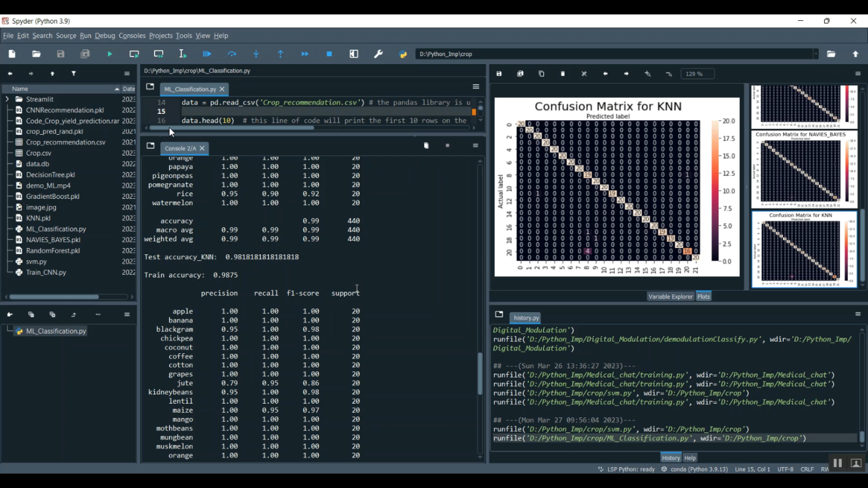Image resolution: width=868 pixels, height=488 pixels.
Task: Copy the plot image to clipboard
Action: pyautogui.click(x=542, y=74)
